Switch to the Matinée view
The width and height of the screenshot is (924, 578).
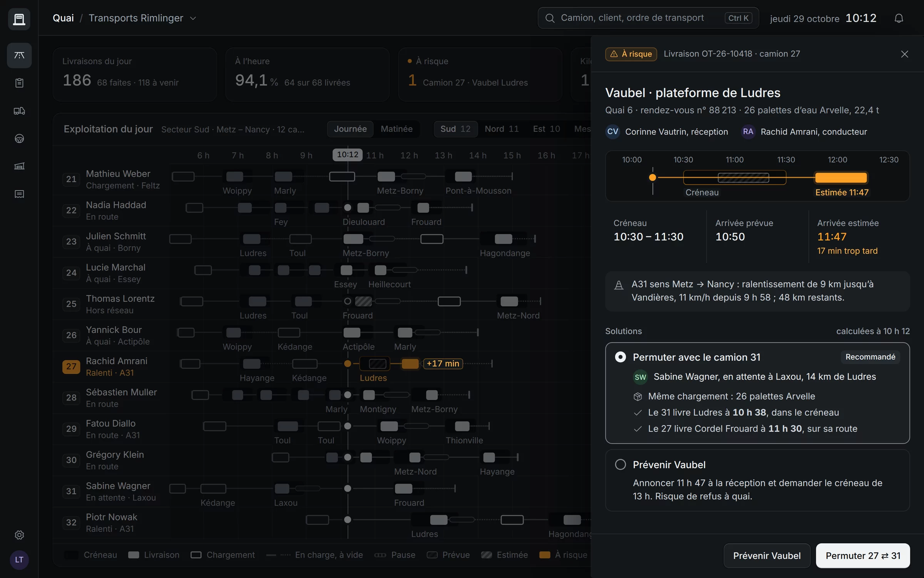[x=397, y=129]
